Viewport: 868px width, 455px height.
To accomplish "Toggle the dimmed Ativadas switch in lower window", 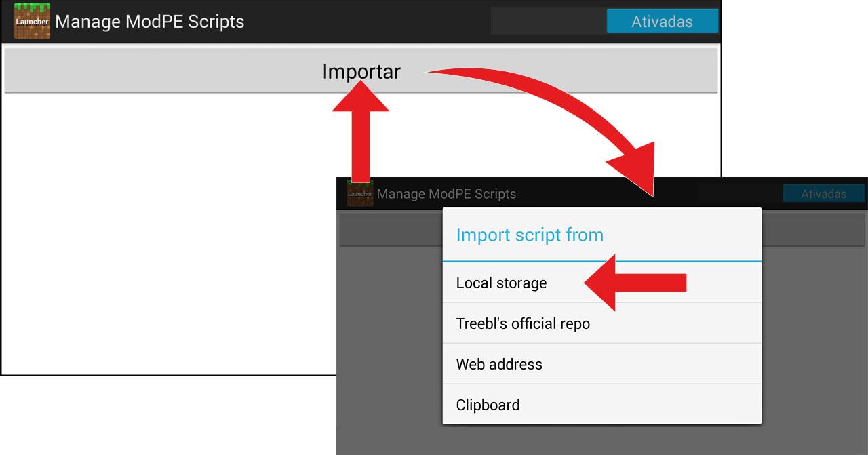I will click(823, 194).
